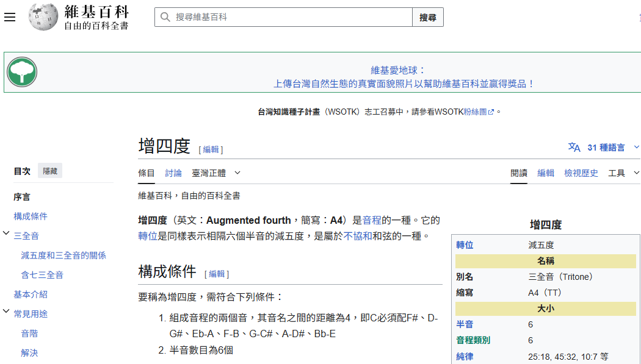Click the 三全音（Tritone） infobox value
This screenshot has height=364, width=641.
coord(560,277)
